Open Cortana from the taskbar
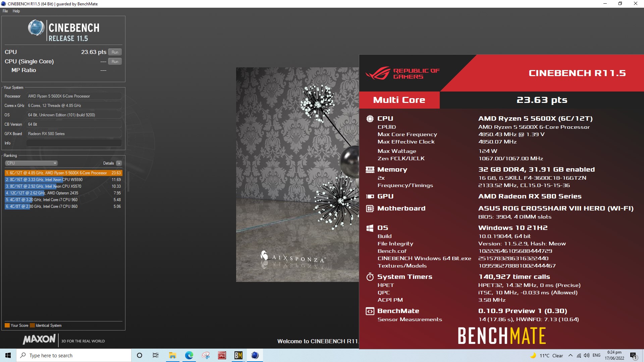This screenshot has height=362, width=644. (x=140, y=355)
